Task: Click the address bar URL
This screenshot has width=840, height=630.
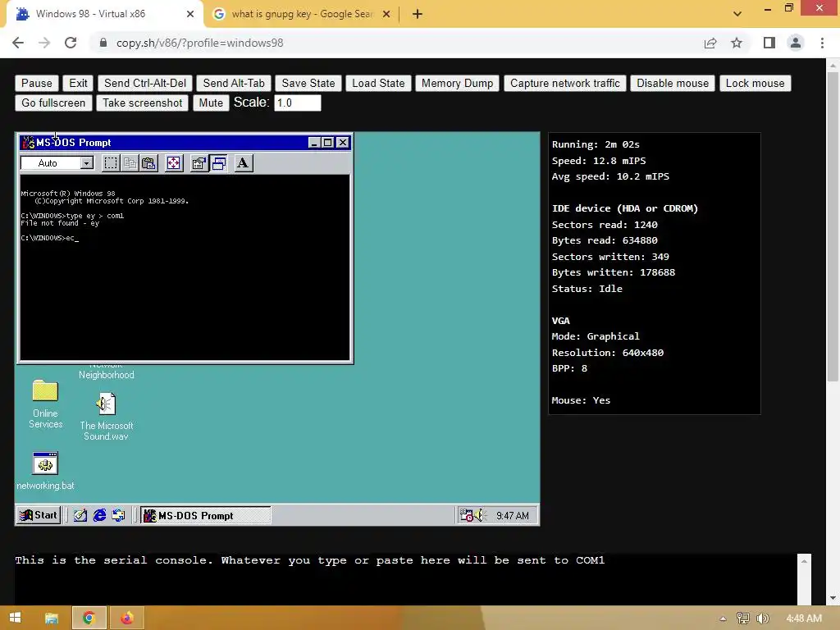Action: pos(200,43)
